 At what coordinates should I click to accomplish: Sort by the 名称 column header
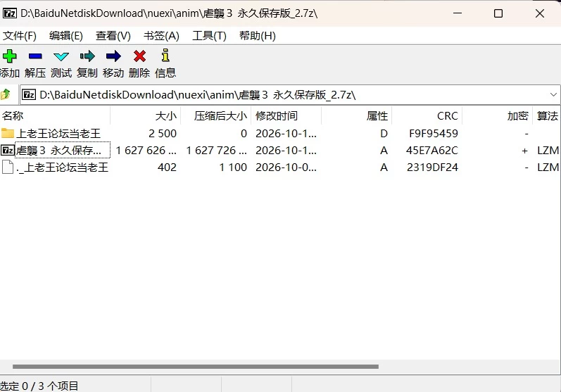(55, 115)
